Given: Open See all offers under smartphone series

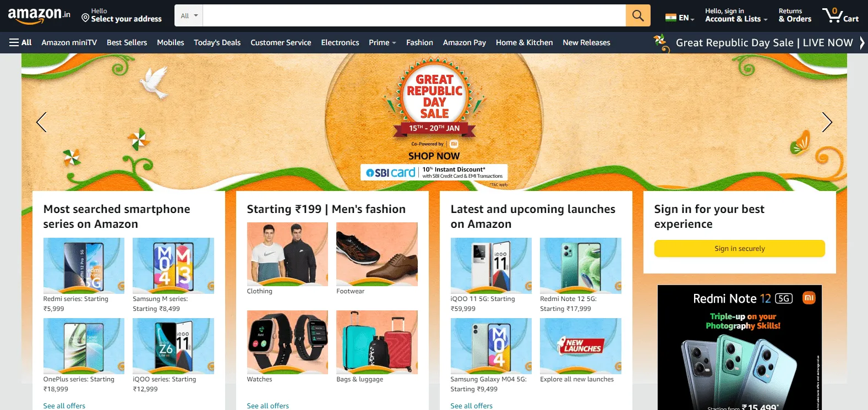Looking at the screenshot, I should click(x=64, y=406).
